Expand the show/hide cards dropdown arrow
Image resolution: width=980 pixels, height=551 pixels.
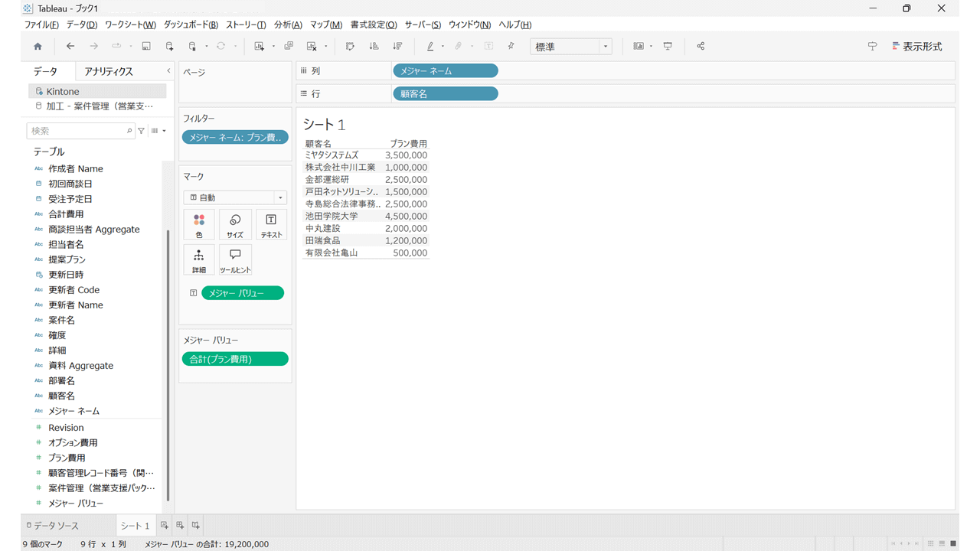click(652, 47)
